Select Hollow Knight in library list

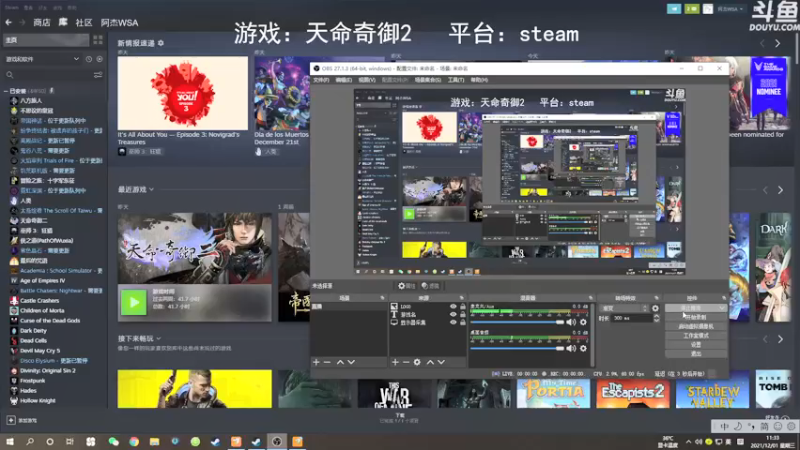(x=37, y=401)
